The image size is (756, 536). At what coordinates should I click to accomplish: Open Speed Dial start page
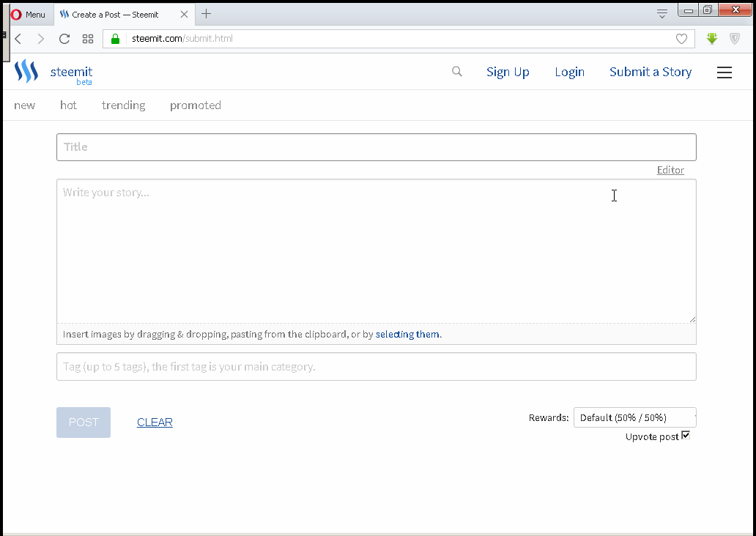(x=88, y=39)
